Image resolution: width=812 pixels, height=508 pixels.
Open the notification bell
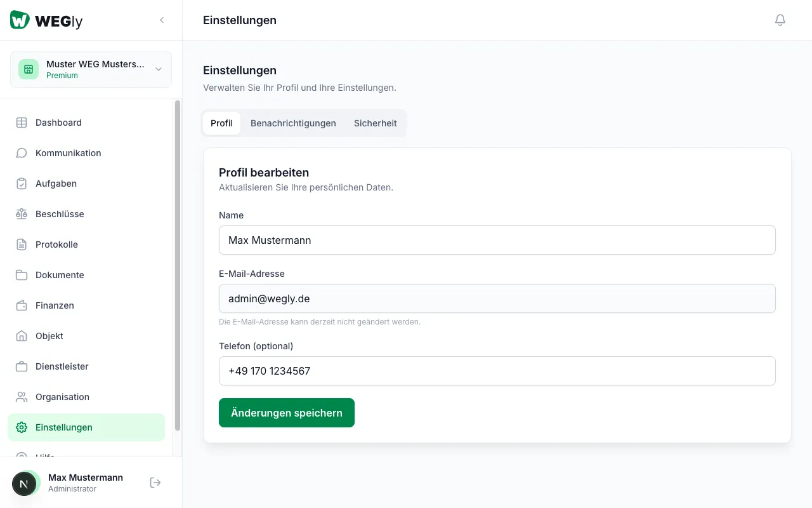780,20
